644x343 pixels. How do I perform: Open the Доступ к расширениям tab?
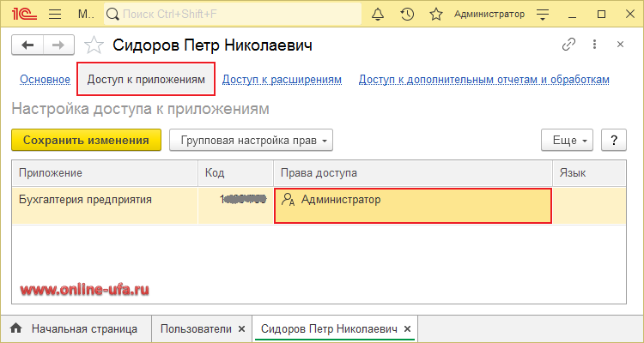pos(282,80)
